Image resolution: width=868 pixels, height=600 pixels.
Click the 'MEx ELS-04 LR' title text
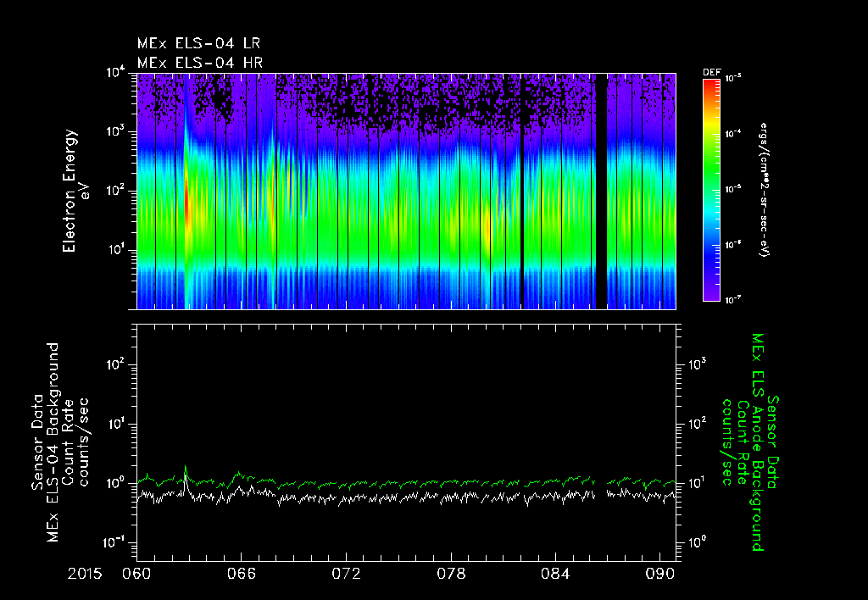pos(198,43)
